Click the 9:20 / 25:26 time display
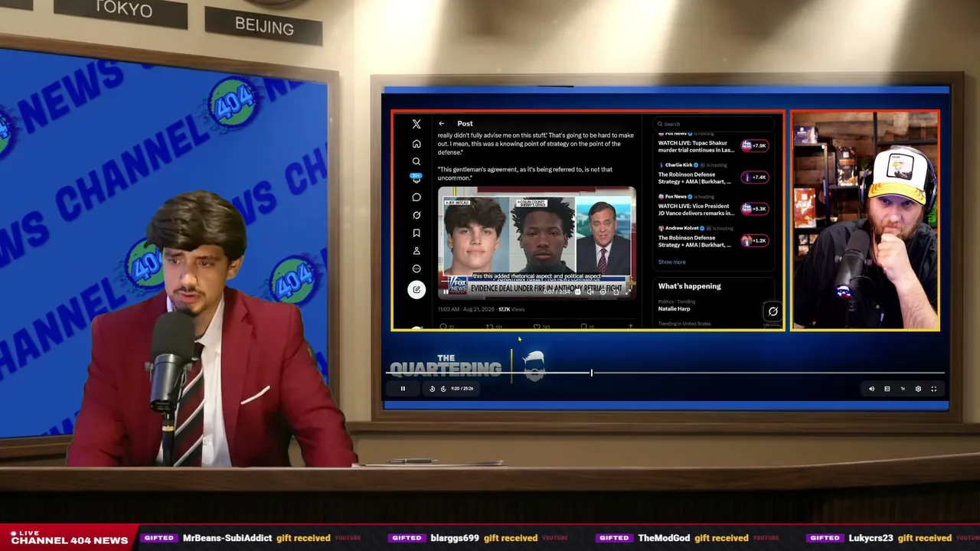Screen dimensions: 980x551 coord(462,389)
